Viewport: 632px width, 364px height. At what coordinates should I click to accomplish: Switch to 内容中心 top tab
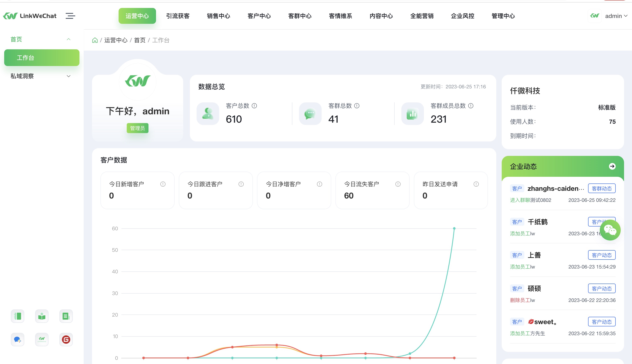[x=381, y=16]
